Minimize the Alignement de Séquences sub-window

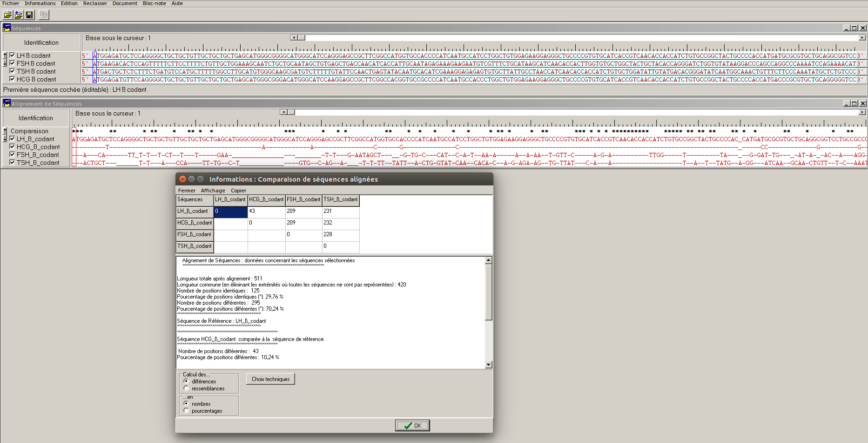click(x=847, y=103)
